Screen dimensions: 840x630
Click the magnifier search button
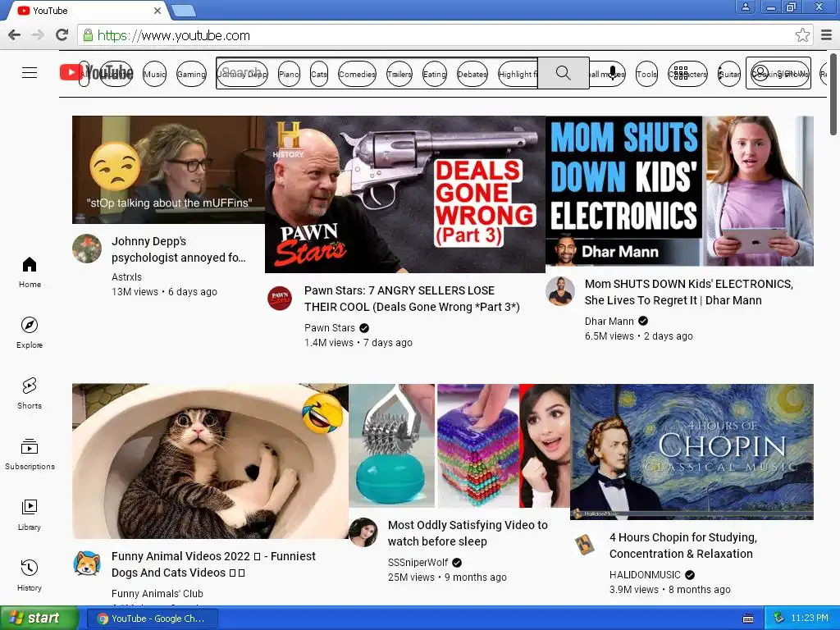pyautogui.click(x=563, y=73)
